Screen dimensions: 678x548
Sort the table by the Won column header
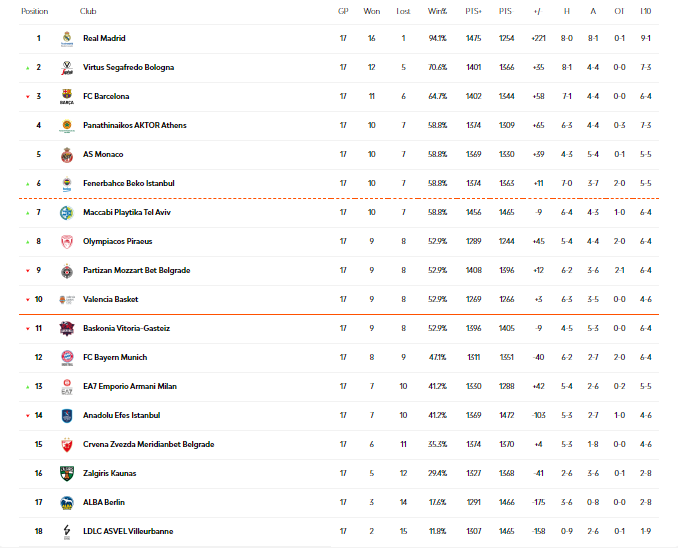(372, 11)
